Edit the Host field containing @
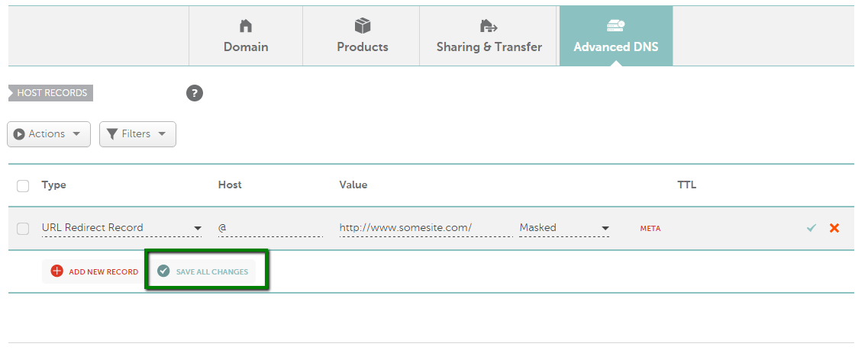Screen dimensions: 868x350 coord(271,228)
